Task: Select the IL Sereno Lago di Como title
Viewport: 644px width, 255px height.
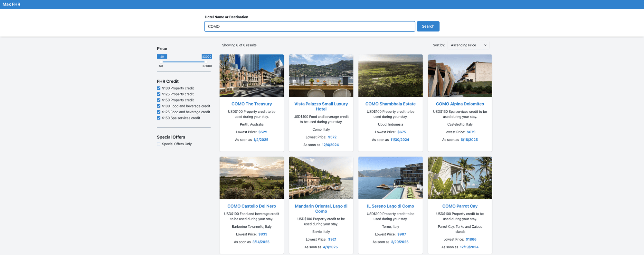Action: click(391, 206)
